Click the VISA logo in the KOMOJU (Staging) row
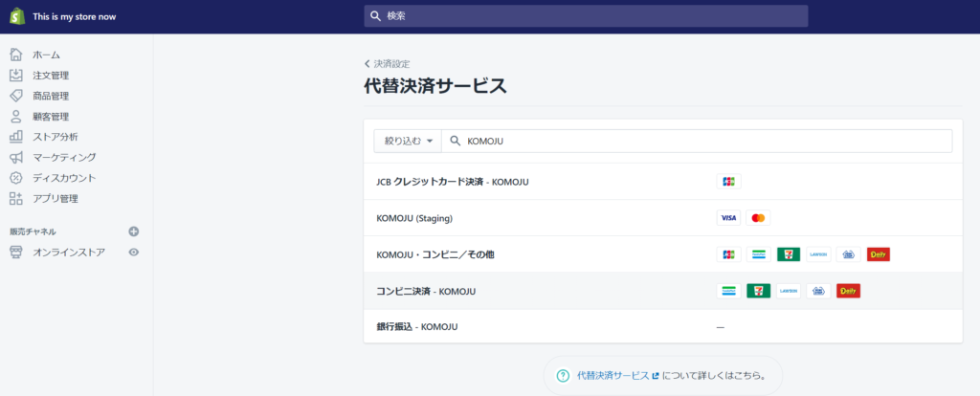 [728, 218]
